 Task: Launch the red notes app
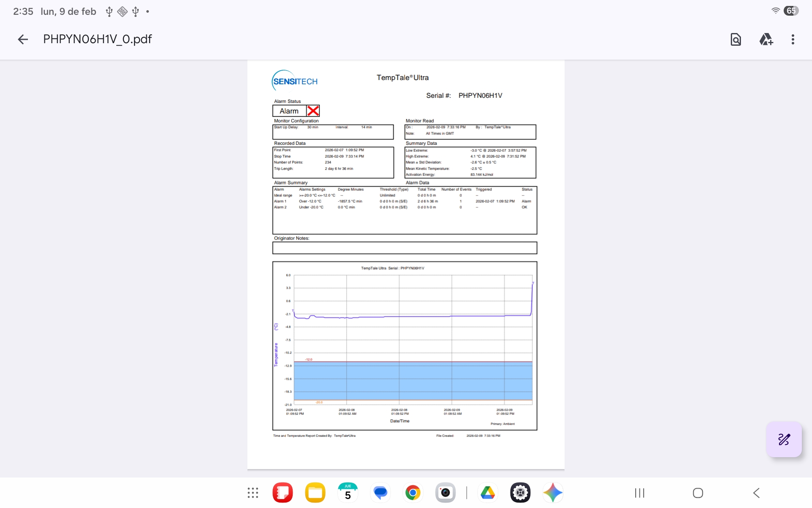283,493
